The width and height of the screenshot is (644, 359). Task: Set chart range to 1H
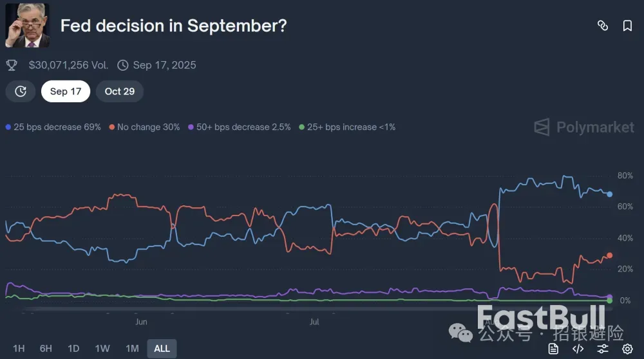(x=19, y=349)
